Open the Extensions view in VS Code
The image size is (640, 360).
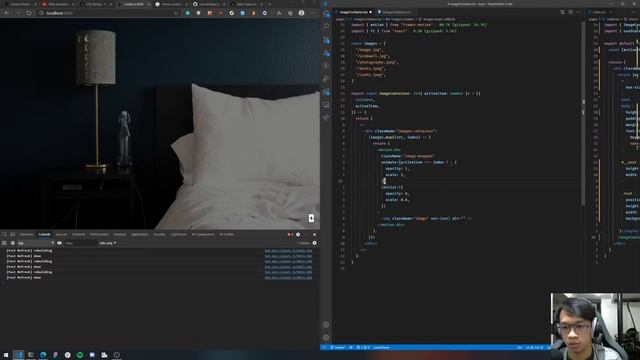(326, 92)
